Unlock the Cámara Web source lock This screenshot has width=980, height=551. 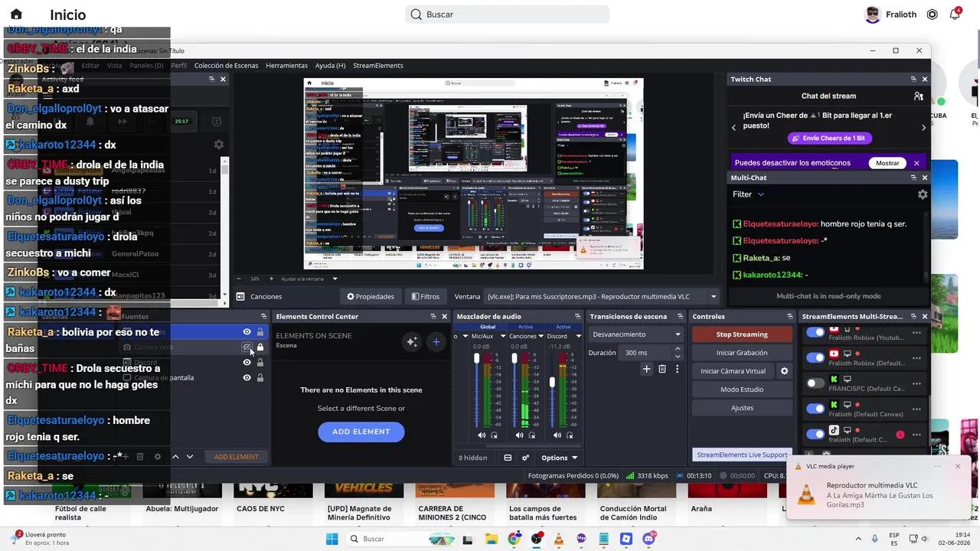(x=260, y=347)
